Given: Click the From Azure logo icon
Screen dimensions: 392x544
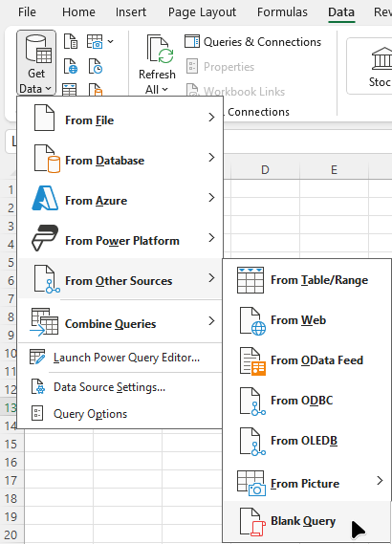Looking at the screenshot, I should [45, 198].
